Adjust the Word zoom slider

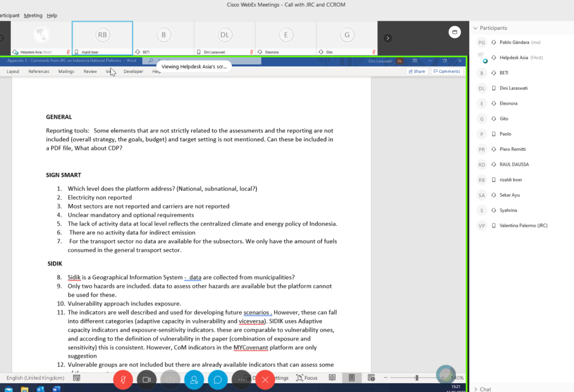pyautogui.click(x=416, y=378)
